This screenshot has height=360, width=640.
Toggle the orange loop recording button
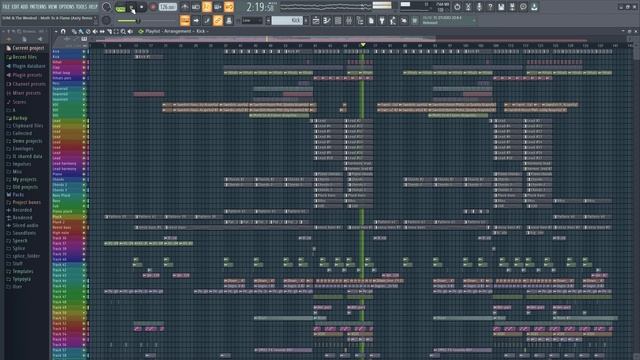pyautogui.click(x=229, y=7)
